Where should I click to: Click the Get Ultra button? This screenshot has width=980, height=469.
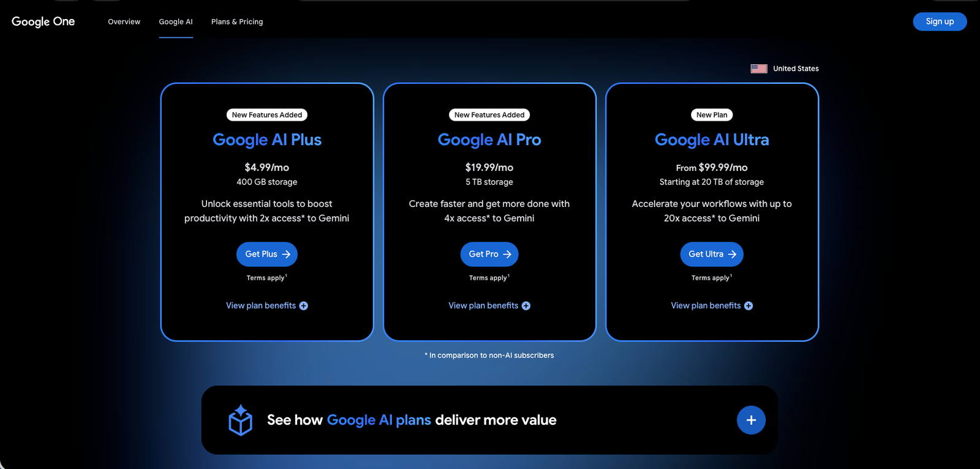pyautogui.click(x=712, y=254)
